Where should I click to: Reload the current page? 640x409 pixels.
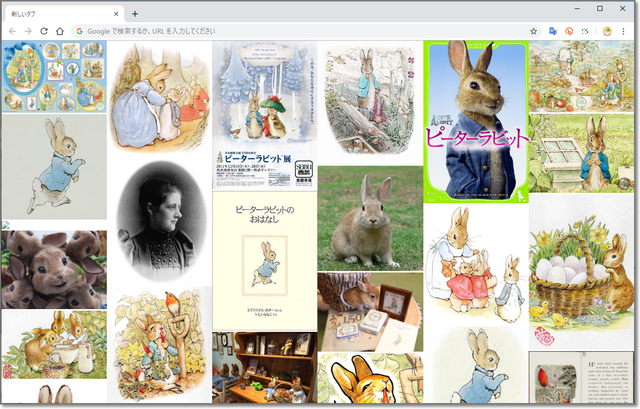click(44, 31)
